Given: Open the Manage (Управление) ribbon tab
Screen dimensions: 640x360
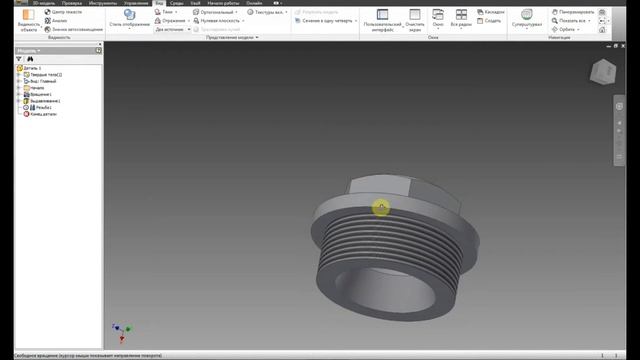Looking at the screenshot, I should click(x=136, y=3).
